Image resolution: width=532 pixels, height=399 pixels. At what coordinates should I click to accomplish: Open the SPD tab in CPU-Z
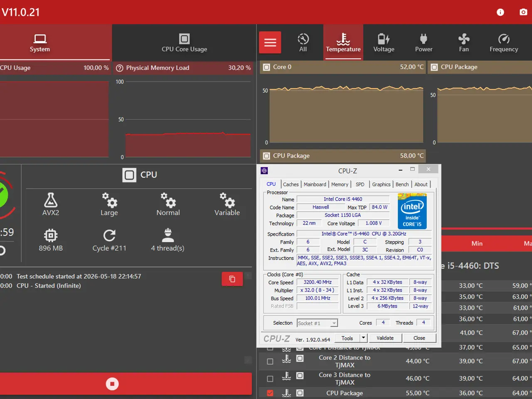(x=360, y=185)
